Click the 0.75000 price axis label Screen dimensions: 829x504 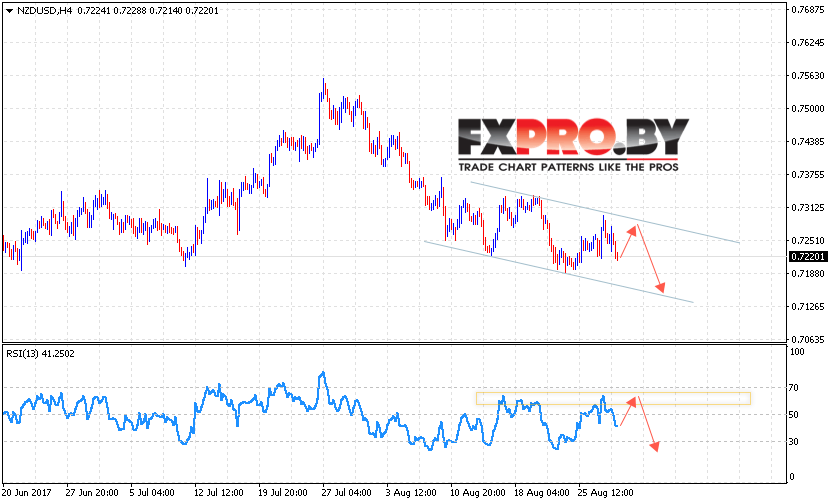[x=808, y=108]
